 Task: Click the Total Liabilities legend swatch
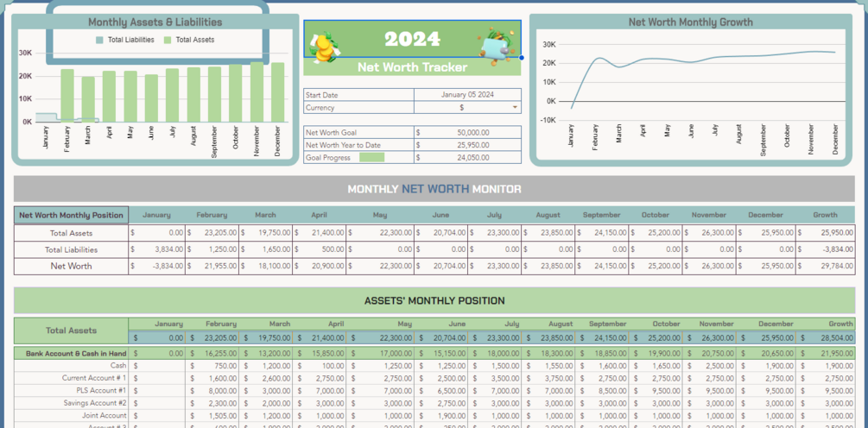click(x=99, y=40)
